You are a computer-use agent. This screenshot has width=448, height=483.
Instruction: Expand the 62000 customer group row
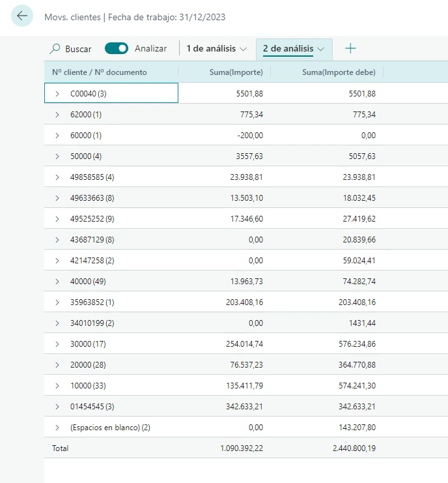57,115
